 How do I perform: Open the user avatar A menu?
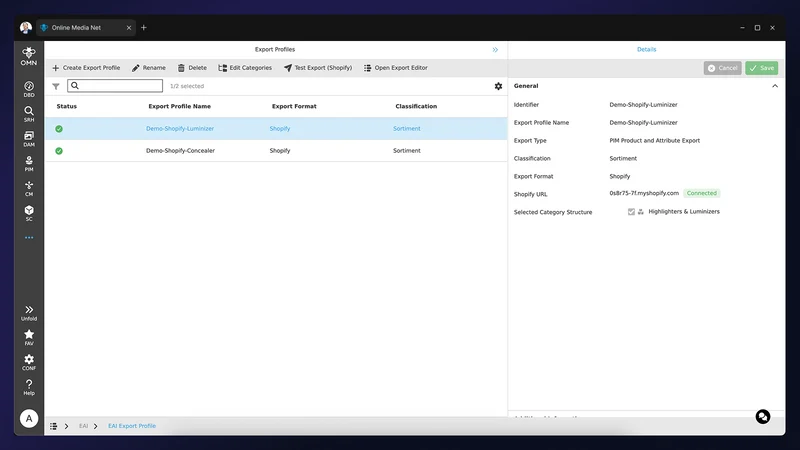coord(29,419)
